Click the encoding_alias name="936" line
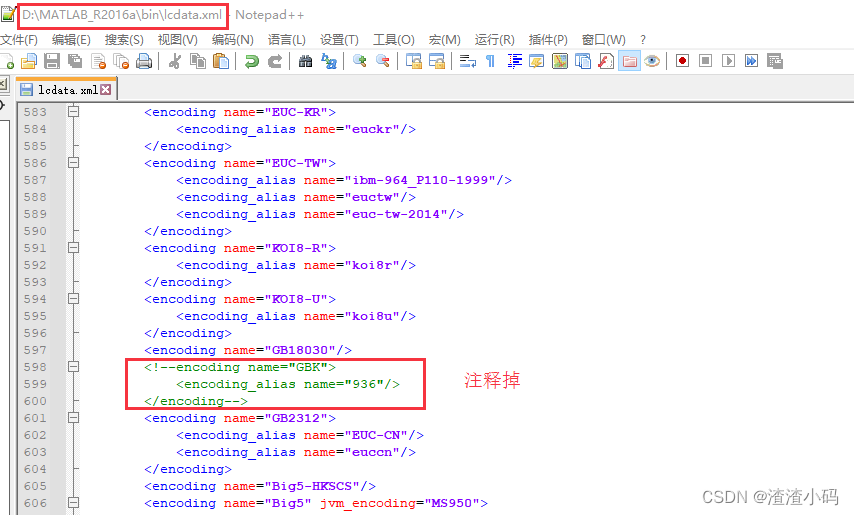This screenshot has height=515, width=854. tap(288, 384)
